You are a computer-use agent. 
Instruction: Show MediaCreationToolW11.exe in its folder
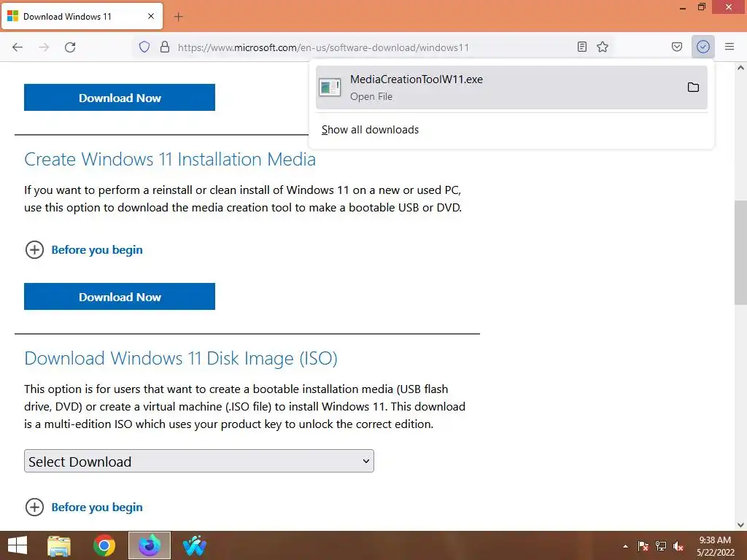(x=693, y=87)
